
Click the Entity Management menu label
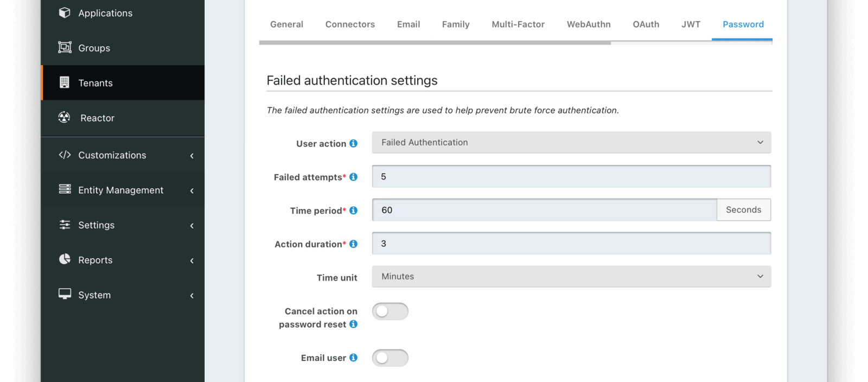[120, 190]
